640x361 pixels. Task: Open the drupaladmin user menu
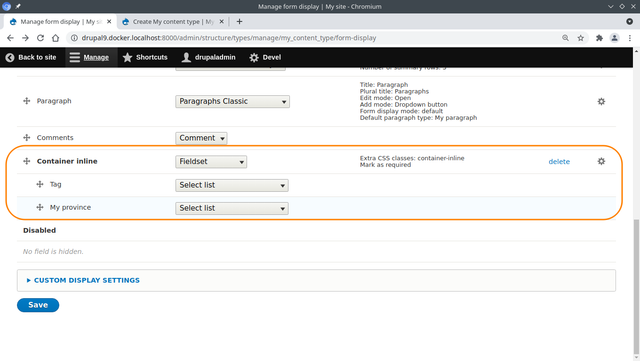[209, 57]
